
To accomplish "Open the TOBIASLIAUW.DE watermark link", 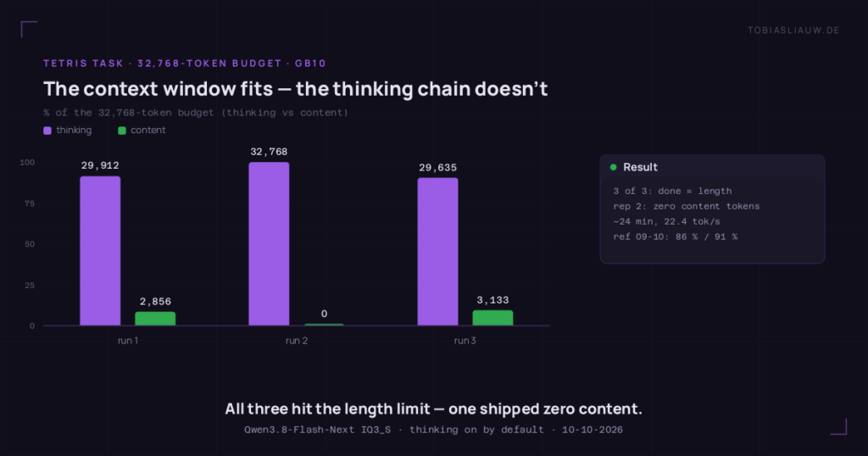I will point(793,31).
